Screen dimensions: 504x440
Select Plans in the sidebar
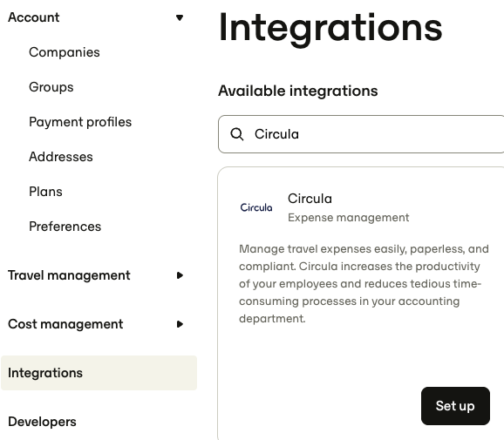coord(45,192)
